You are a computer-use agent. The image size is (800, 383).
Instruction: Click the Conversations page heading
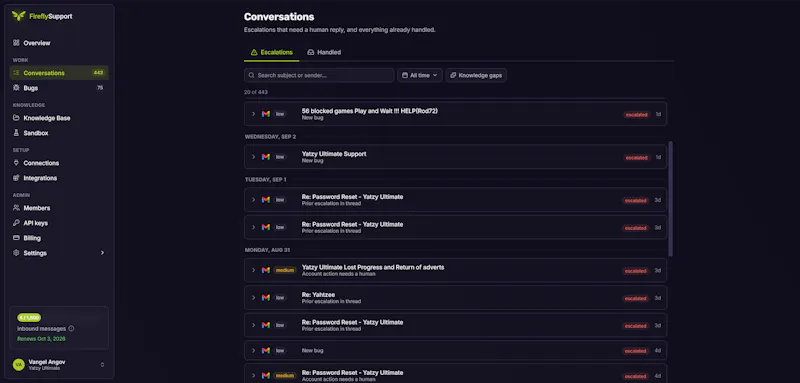point(279,17)
